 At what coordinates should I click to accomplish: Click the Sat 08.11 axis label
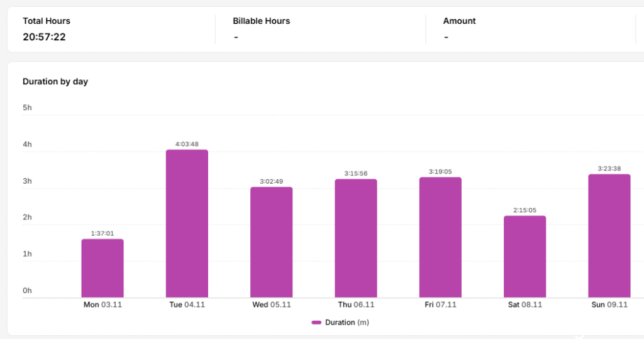pos(525,304)
